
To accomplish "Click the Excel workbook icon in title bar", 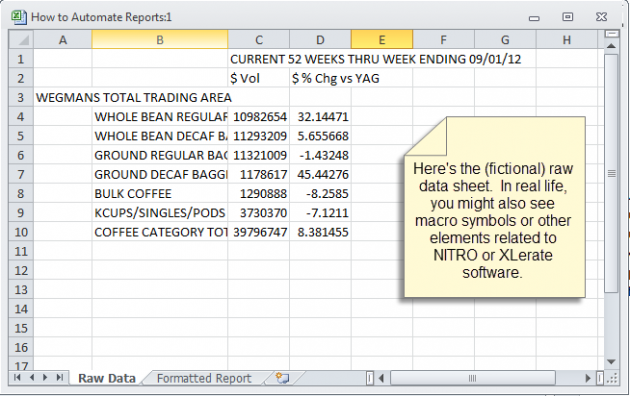I will 18,17.
